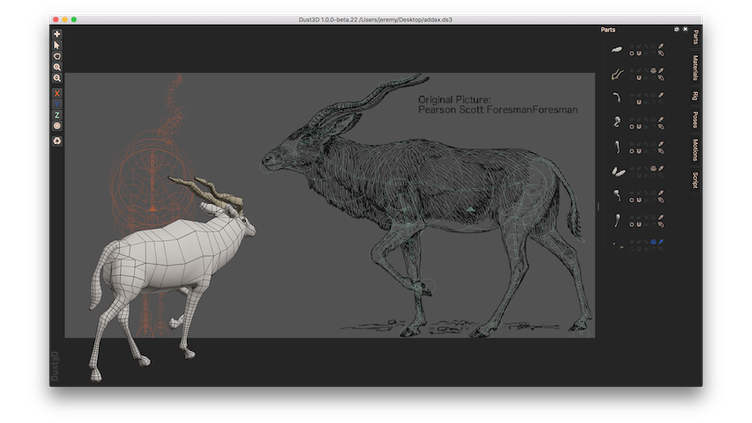Screen dimensions: 752x423
Task: Toggle the Z axis lock
Action: [57, 115]
